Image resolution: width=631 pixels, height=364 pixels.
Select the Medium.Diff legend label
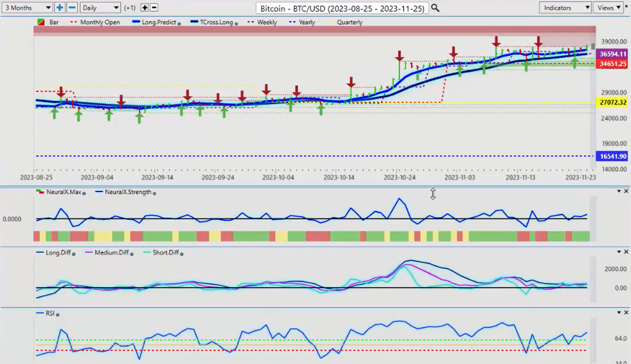(x=111, y=252)
